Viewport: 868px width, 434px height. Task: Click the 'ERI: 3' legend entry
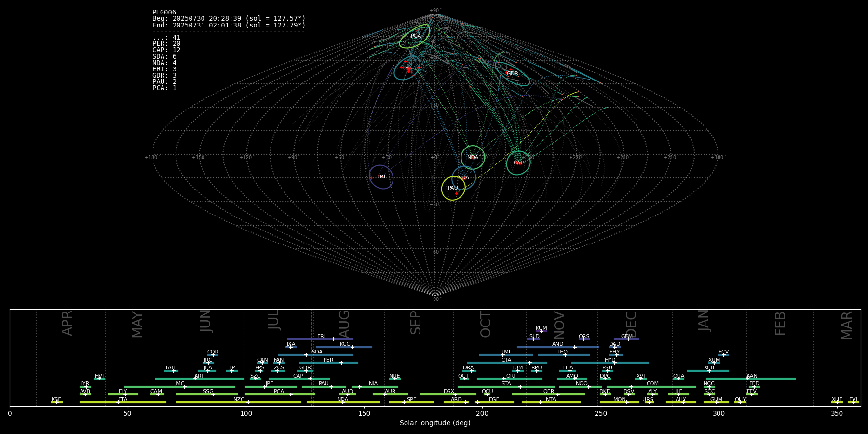coord(164,69)
